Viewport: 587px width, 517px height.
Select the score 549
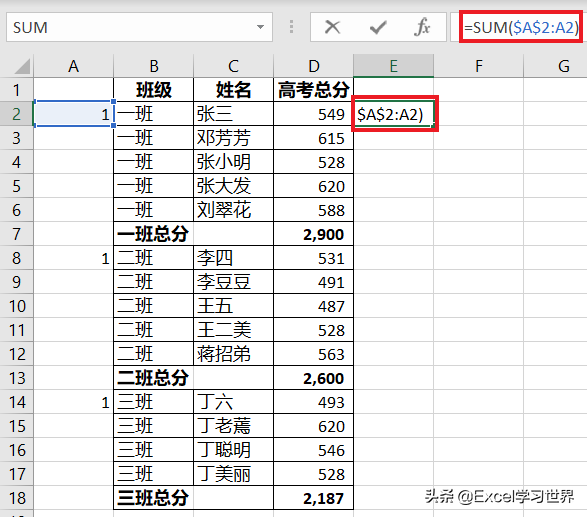point(313,114)
